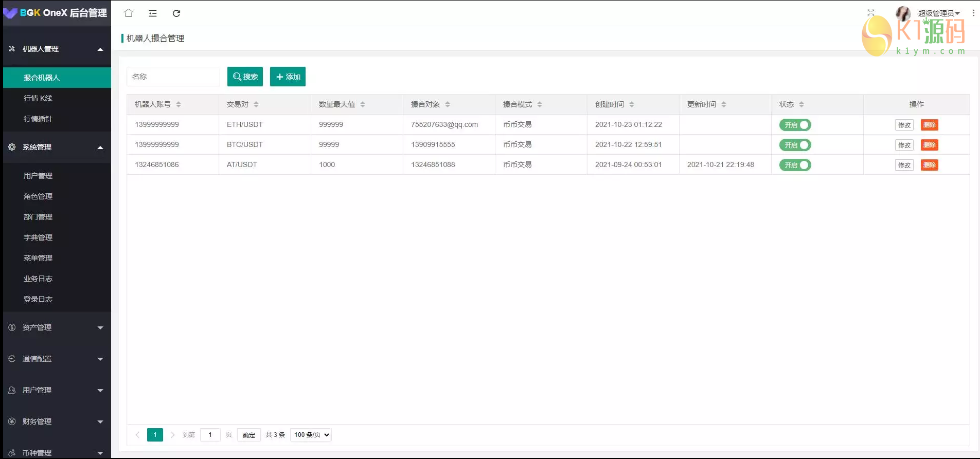Open the 100 条/页 page size dropdown
980x459 pixels.
(311, 435)
